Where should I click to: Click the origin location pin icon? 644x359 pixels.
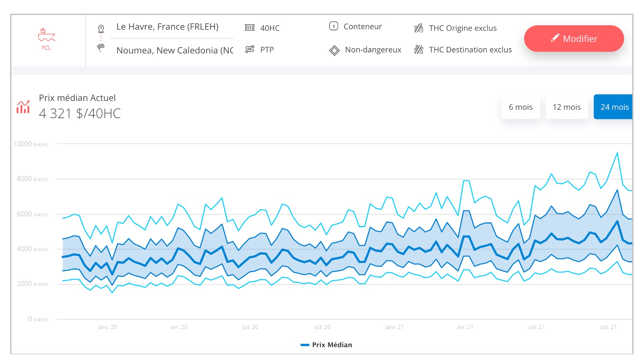pyautogui.click(x=101, y=29)
